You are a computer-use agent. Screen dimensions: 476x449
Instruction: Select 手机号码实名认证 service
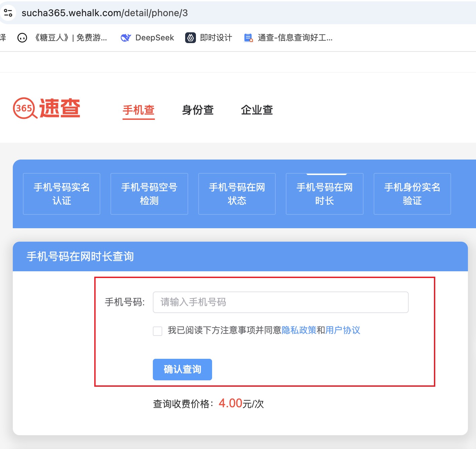[62, 194]
